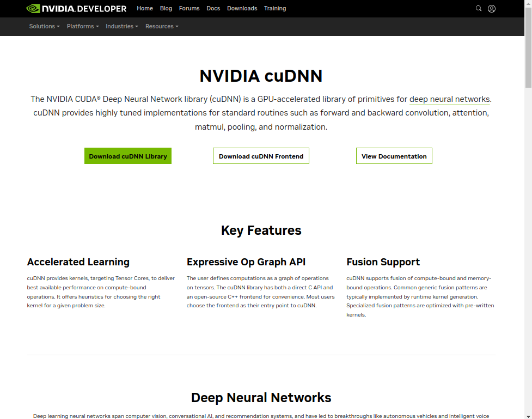
Task: Open the user account icon
Action: tap(492, 9)
